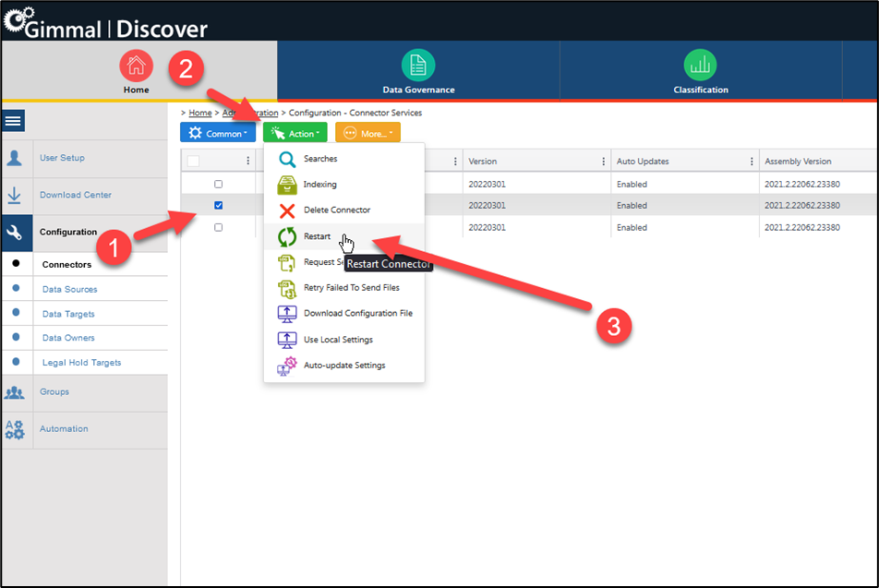Expand the orange More dropdown
The image size is (879, 588).
point(367,134)
